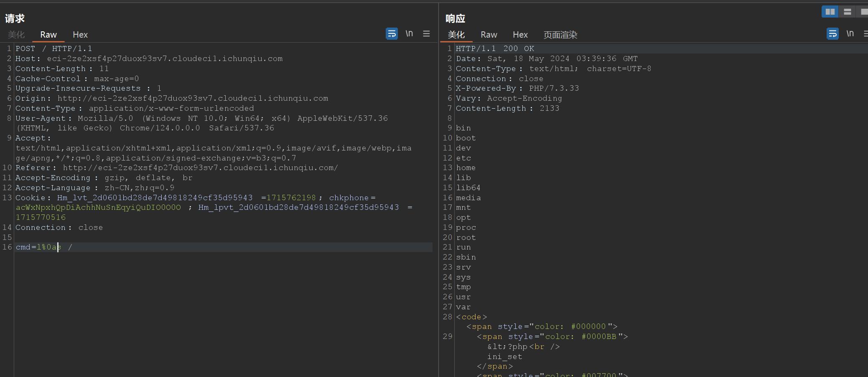Click 'Connection: close' in request
The width and height of the screenshot is (868, 377).
point(59,227)
